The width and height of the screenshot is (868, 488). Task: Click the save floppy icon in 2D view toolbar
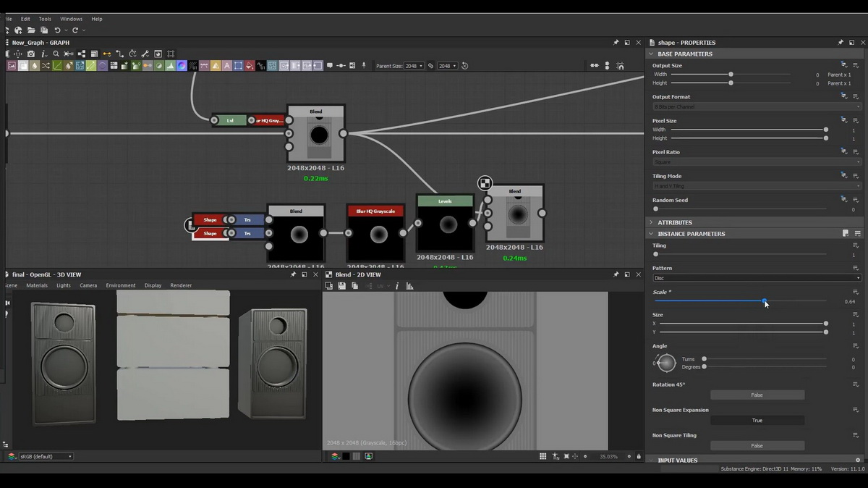point(341,286)
